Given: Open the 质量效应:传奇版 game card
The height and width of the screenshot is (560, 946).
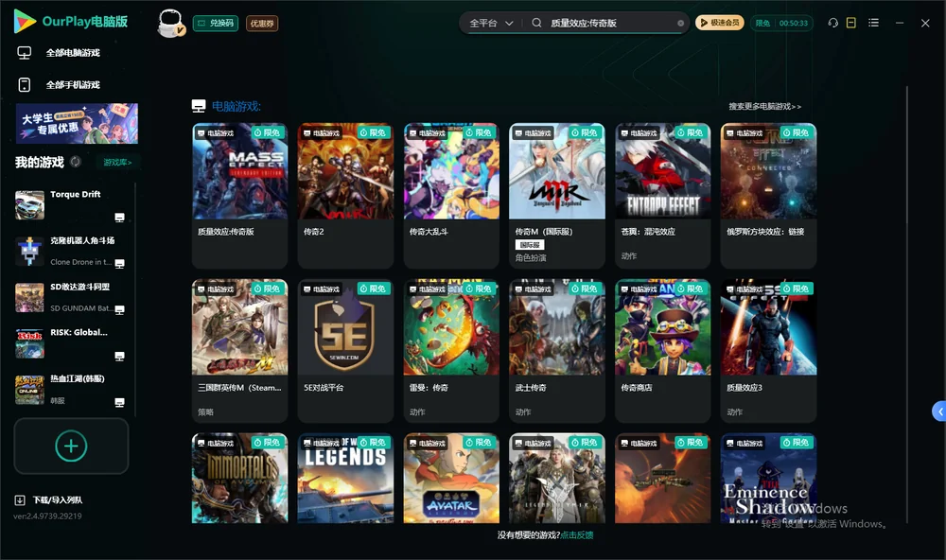Looking at the screenshot, I should point(239,196).
